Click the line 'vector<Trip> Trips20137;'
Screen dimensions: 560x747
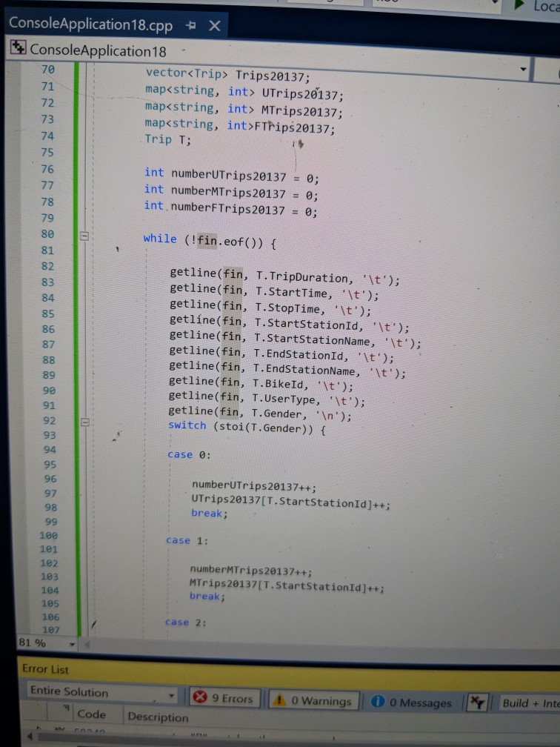point(227,75)
